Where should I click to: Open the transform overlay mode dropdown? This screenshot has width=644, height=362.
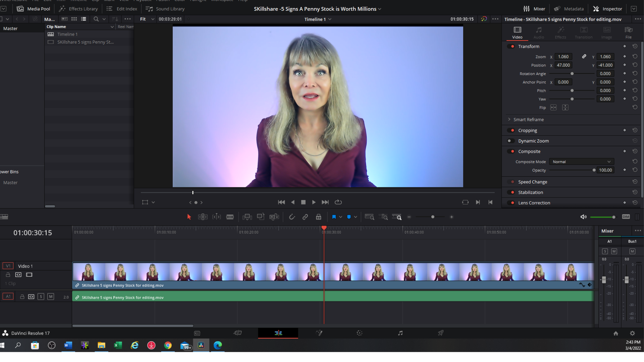[153, 202]
